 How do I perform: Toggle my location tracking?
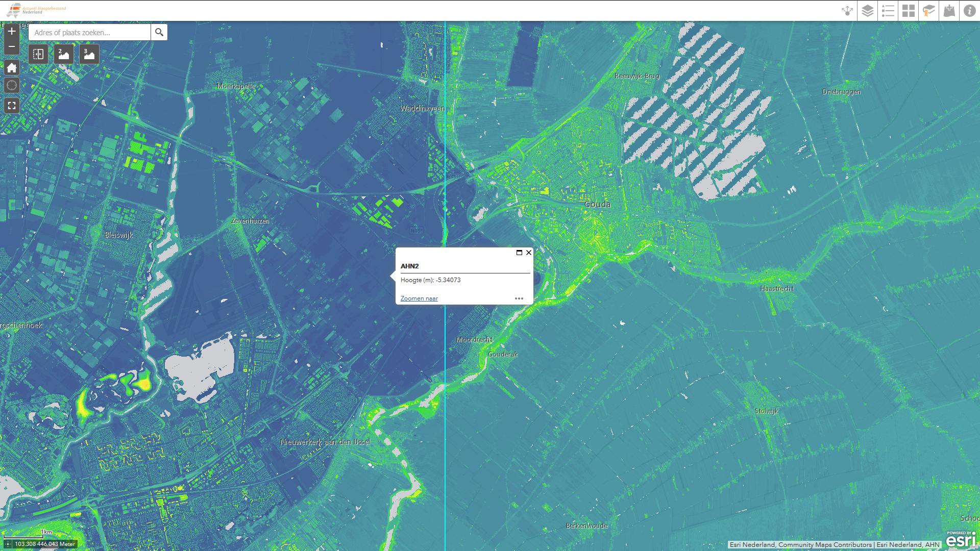click(x=11, y=86)
